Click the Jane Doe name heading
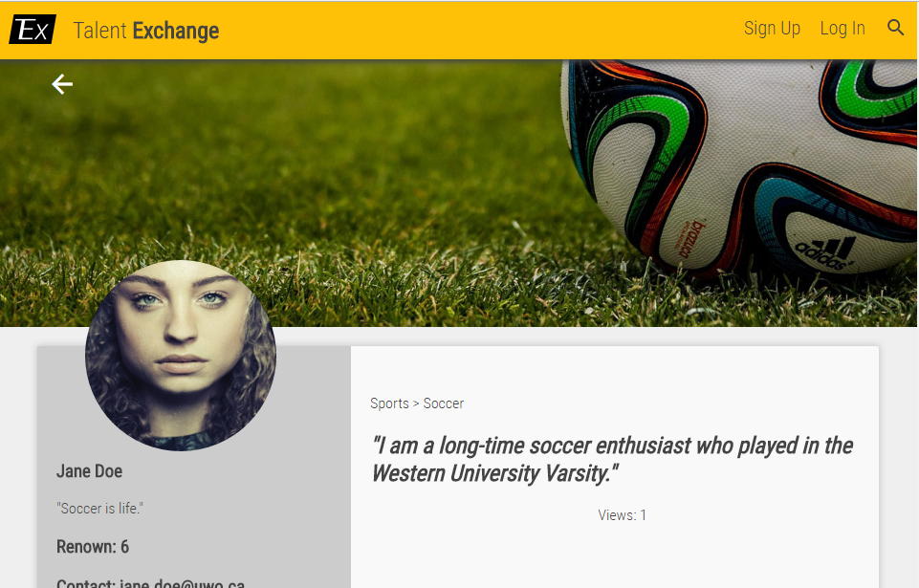Screen dimensions: 919x588 click(x=89, y=471)
